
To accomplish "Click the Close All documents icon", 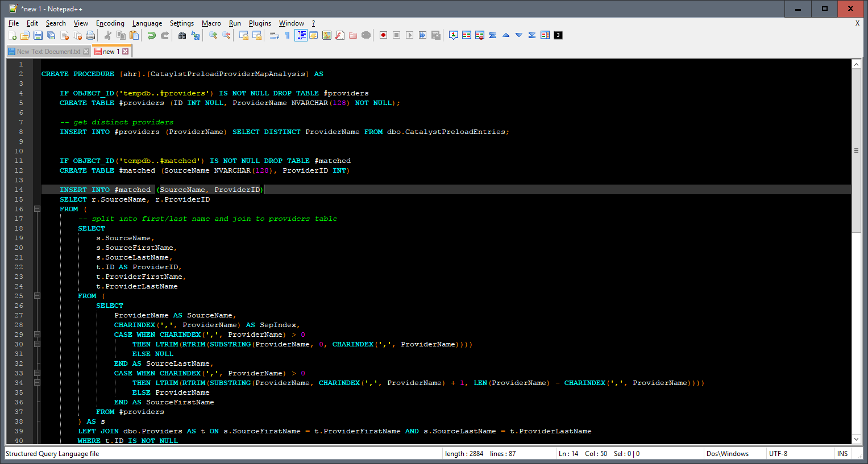I will (77, 35).
